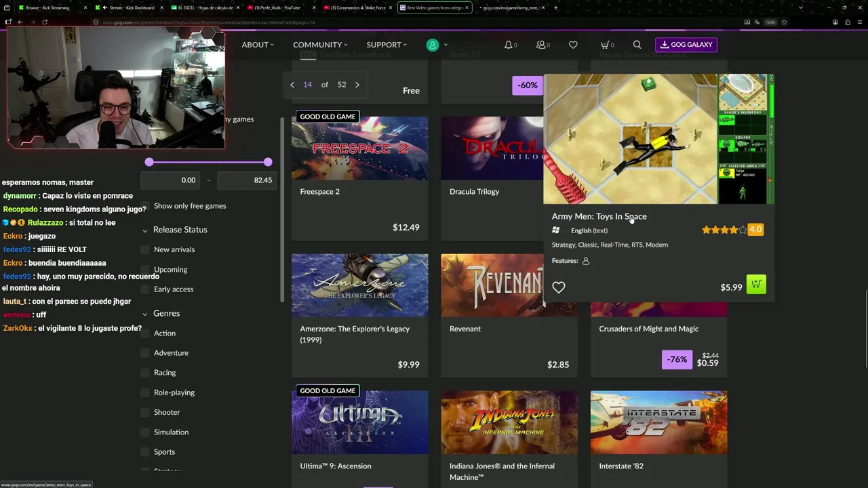Open a new browser tab
This screenshot has width=868, height=488.
click(556, 7)
